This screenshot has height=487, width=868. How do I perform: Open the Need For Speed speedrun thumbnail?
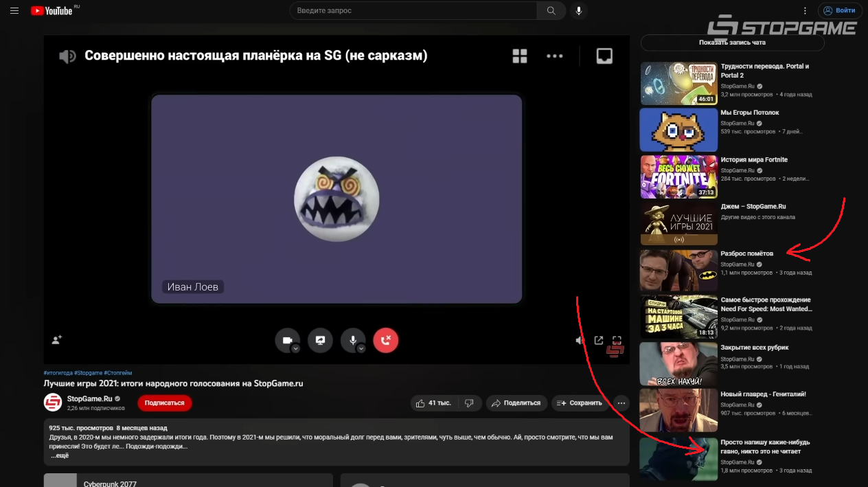pos(678,317)
